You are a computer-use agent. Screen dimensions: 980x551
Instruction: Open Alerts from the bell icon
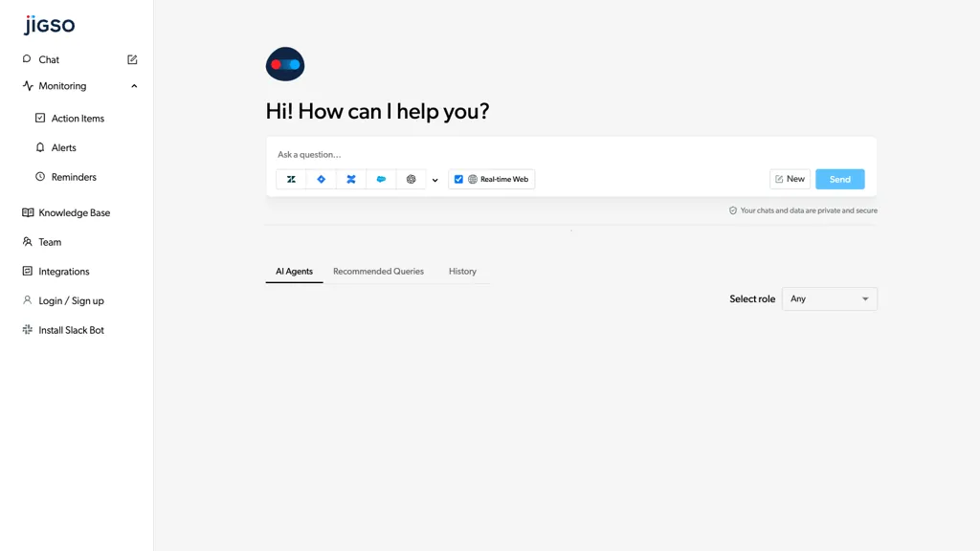[40, 147]
